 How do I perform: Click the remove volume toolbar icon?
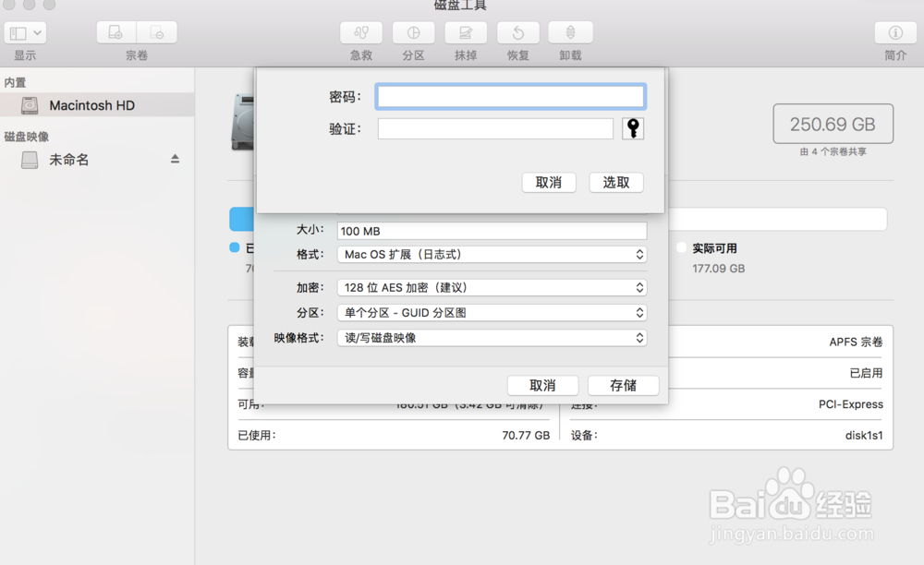point(157,32)
